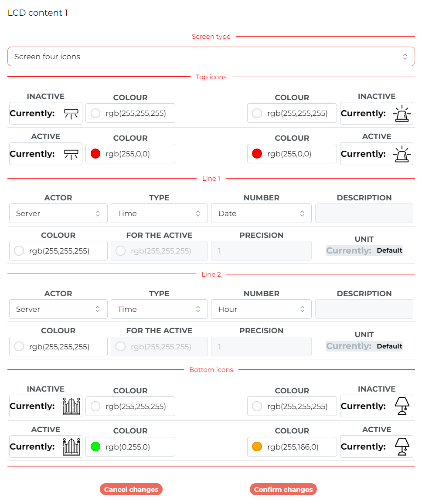Open Line 1 Actor dropdown showing Server
Image resolution: width=422 pixels, height=504 pixels.
(x=58, y=213)
